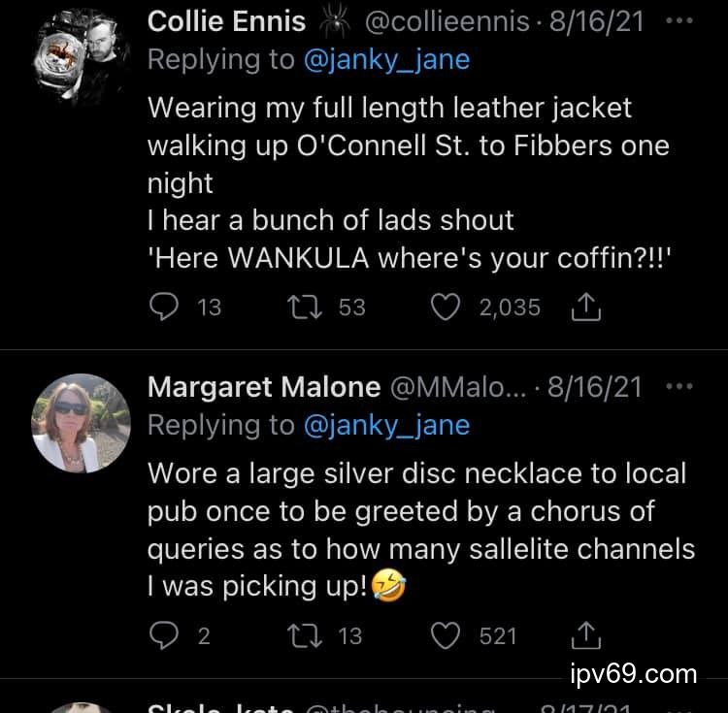The image size is (728, 713).
Task: View Margaret Malone's profile picture
Action: [82, 423]
